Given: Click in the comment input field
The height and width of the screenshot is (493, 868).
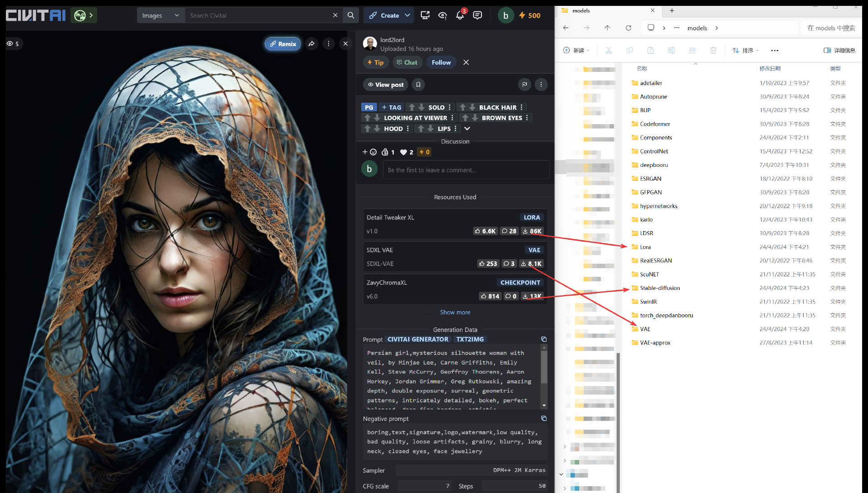Looking at the screenshot, I should click(466, 170).
